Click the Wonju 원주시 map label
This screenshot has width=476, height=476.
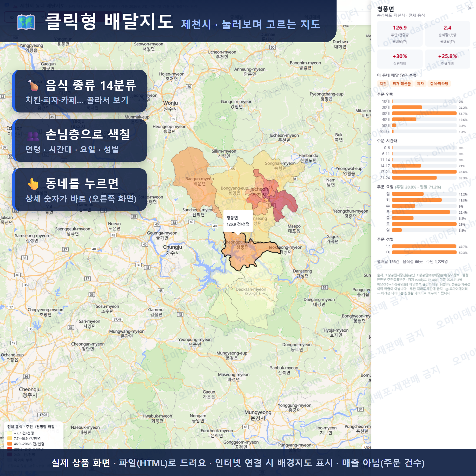pyautogui.click(x=171, y=106)
